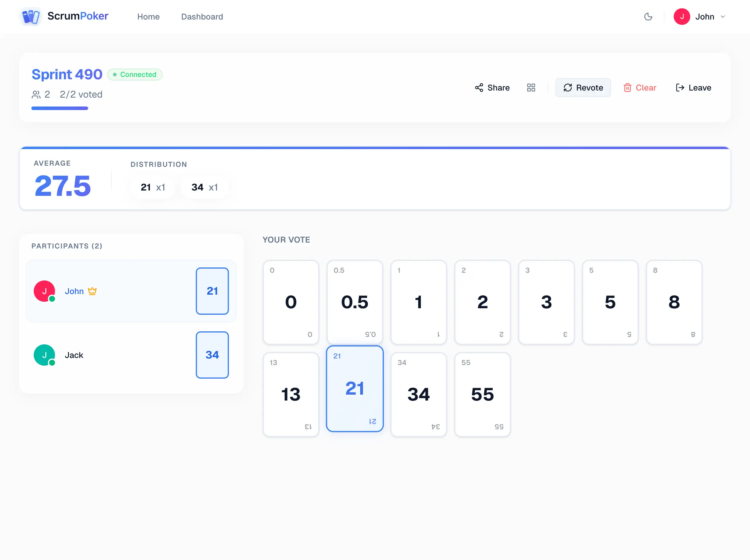Image resolution: width=750 pixels, height=560 pixels.
Task: Deselect the currently chosen 21 card
Action: (355, 389)
